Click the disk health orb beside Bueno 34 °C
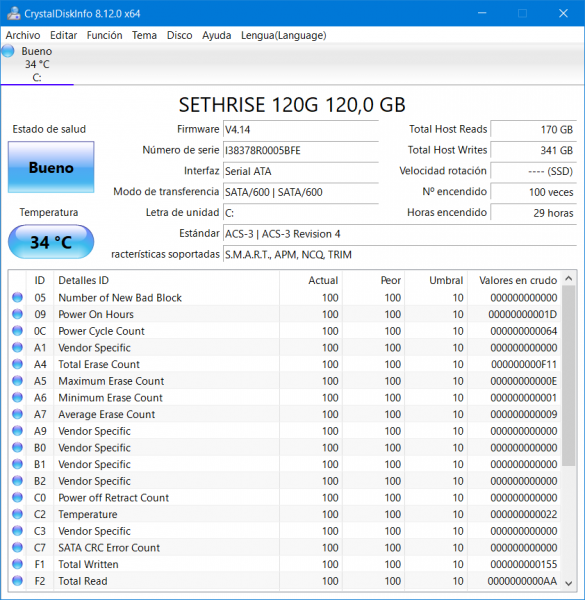Image resolution: width=585 pixels, height=600 pixels. (x=8, y=51)
